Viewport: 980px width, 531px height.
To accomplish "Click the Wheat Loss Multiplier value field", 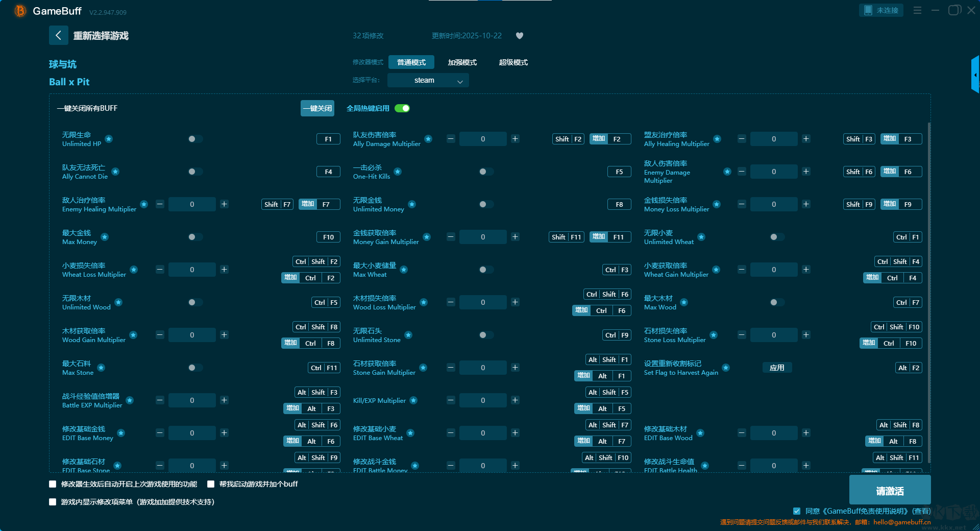I will pyautogui.click(x=192, y=270).
